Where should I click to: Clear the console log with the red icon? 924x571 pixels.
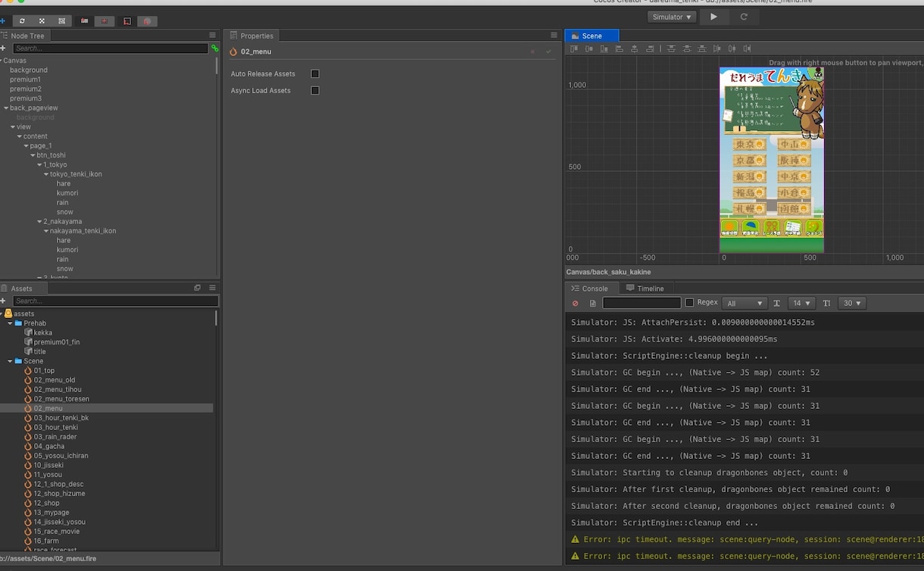click(x=576, y=303)
